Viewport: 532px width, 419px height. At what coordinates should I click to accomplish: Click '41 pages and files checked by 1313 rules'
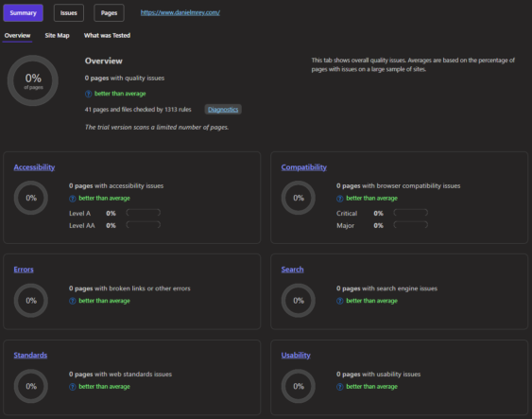tap(138, 110)
